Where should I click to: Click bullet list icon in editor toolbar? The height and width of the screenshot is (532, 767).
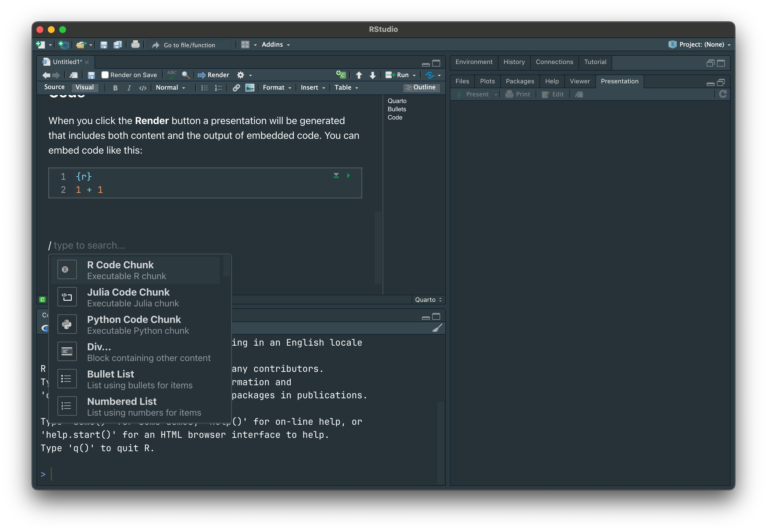pyautogui.click(x=204, y=88)
